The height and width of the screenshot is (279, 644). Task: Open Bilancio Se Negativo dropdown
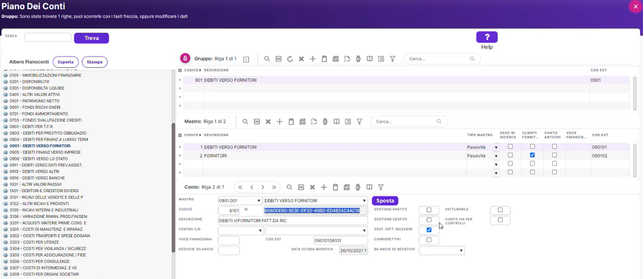[461, 251]
